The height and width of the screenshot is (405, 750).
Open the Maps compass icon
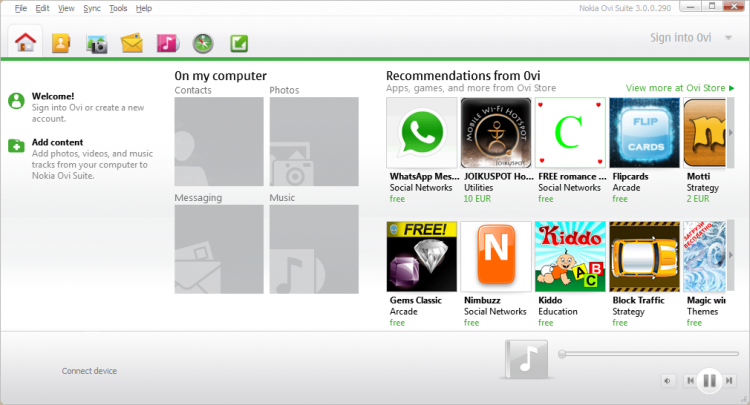click(203, 43)
